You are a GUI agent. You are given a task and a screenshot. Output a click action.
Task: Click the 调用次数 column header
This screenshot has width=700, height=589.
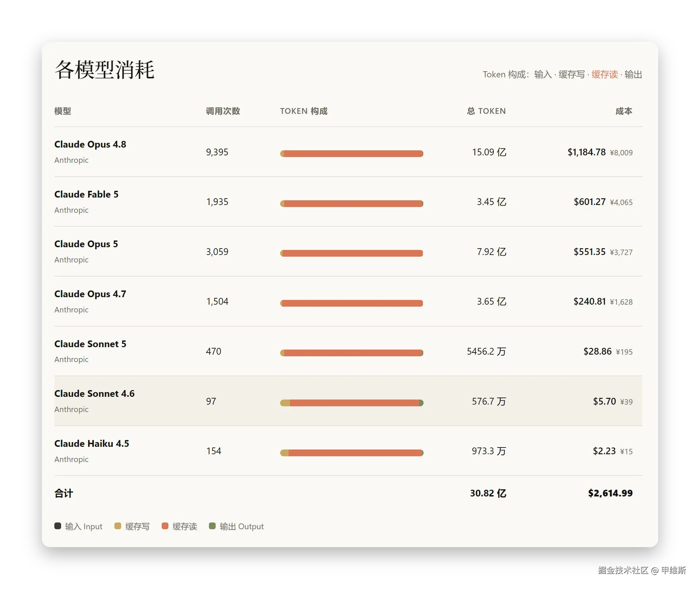pos(223,111)
